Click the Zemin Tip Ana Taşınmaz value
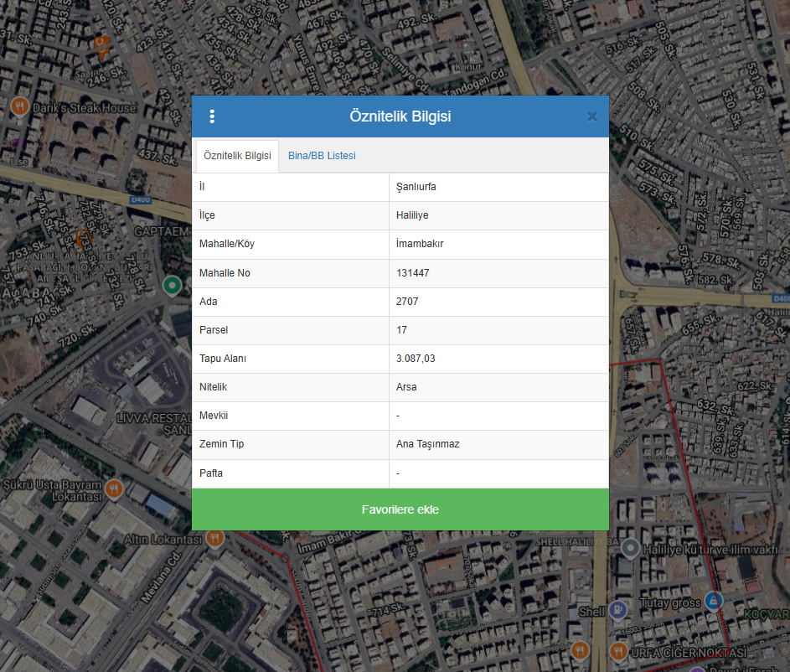 click(427, 444)
